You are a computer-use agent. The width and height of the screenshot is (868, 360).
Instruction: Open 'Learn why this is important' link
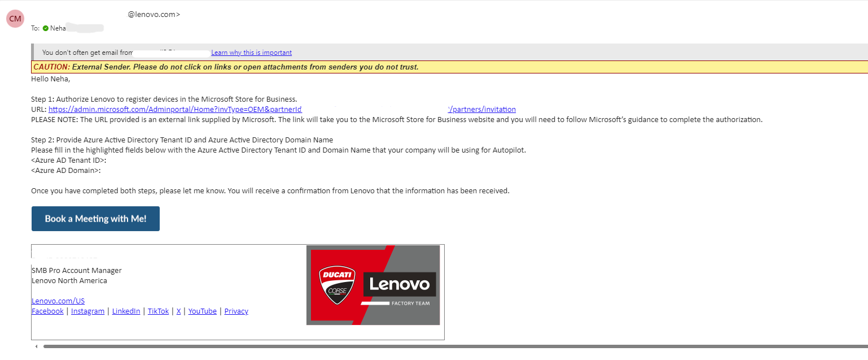point(251,53)
